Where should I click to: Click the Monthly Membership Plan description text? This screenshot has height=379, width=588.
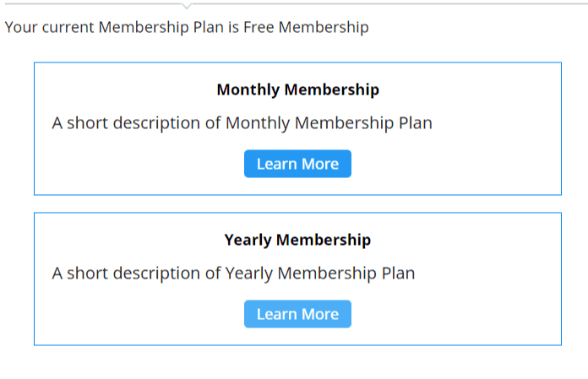click(x=242, y=123)
